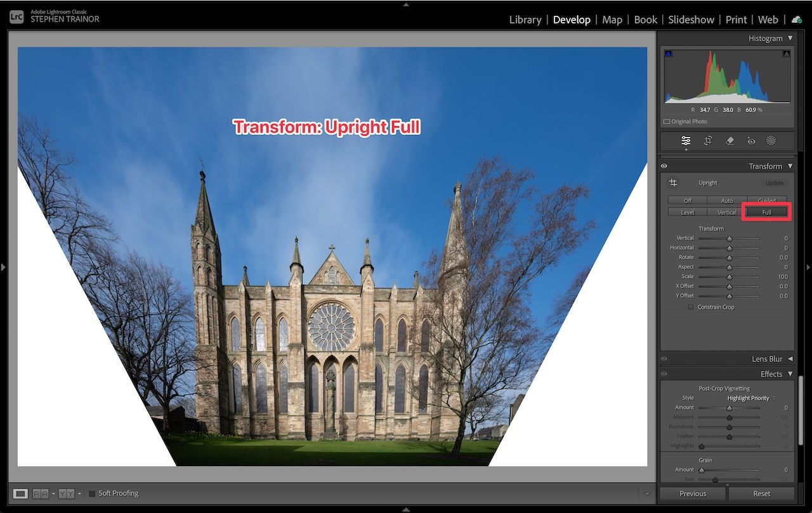Viewport: 812px width, 513px height.
Task: Click the cloud sync icon top right
Action: (797, 20)
